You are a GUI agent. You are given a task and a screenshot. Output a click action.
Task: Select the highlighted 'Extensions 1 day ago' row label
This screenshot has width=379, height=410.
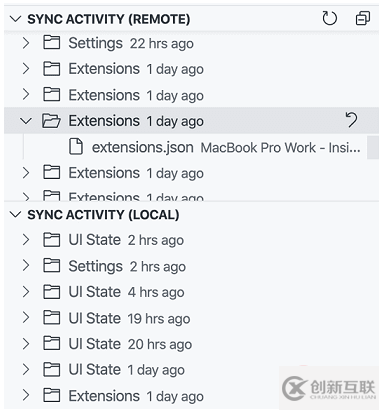[x=136, y=121]
